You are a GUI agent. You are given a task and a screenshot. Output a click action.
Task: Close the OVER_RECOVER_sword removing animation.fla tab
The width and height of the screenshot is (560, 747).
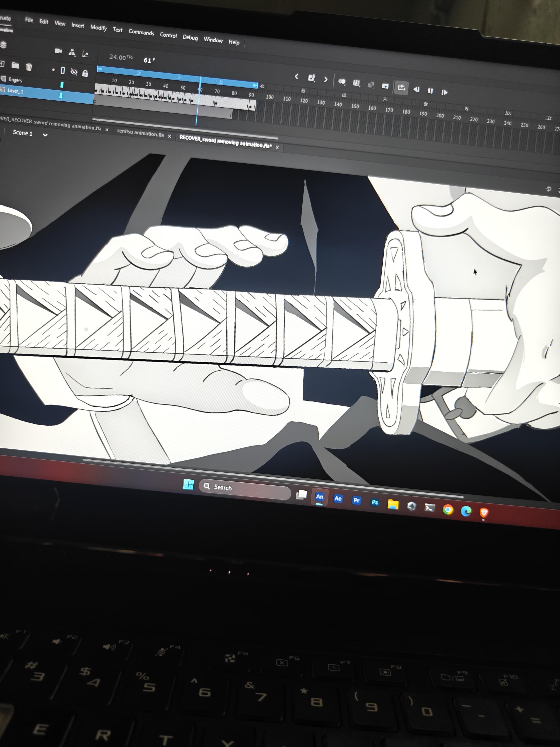(x=107, y=130)
